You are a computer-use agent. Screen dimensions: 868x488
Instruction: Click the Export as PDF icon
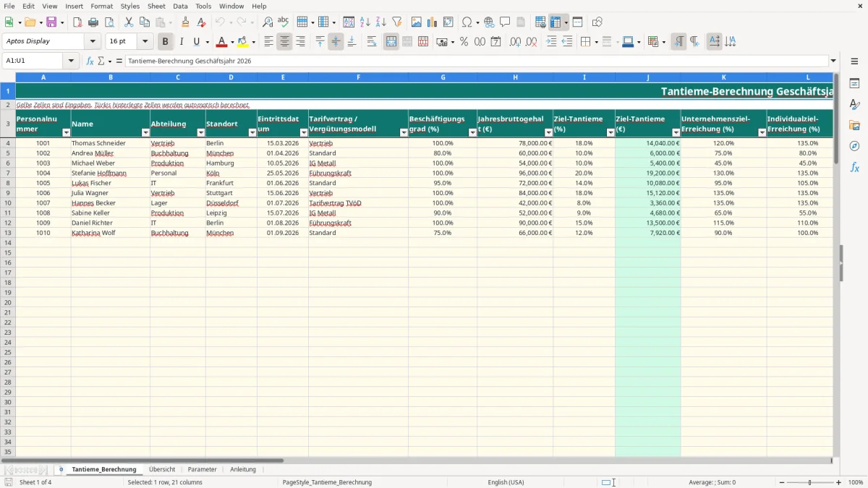point(77,22)
